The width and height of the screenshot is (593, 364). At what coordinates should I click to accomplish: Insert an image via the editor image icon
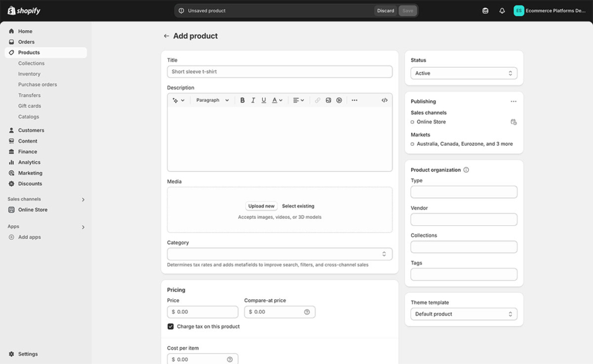328,100
